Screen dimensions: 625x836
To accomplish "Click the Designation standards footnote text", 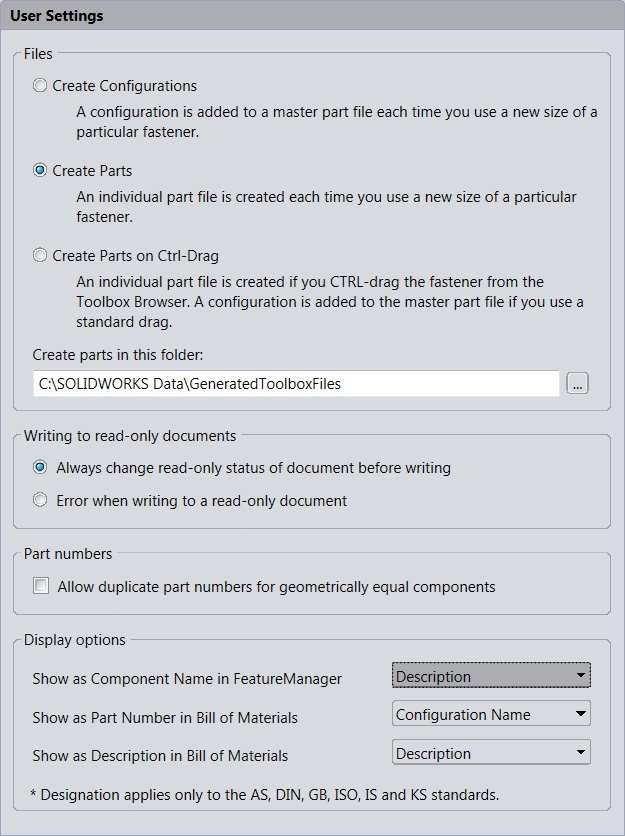I will pyautogui.click(x=265, y=795).
